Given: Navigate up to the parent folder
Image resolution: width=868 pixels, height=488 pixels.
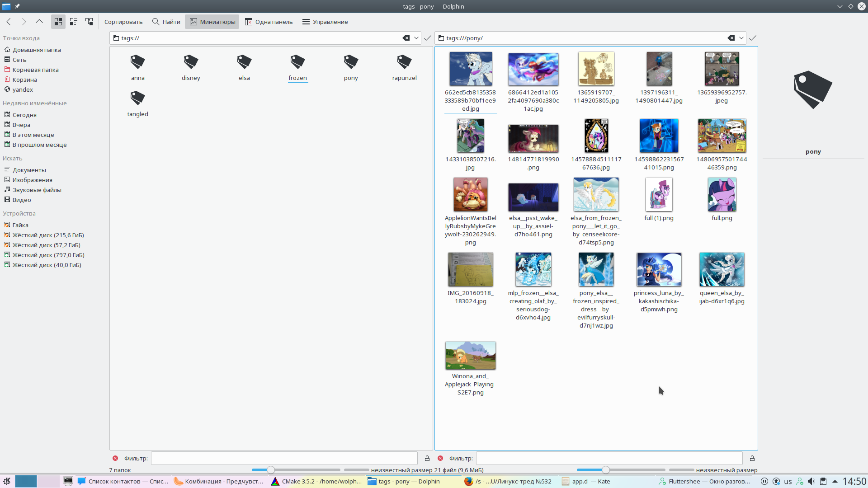Looking at the screenshot, I should [x=39, y=22].
